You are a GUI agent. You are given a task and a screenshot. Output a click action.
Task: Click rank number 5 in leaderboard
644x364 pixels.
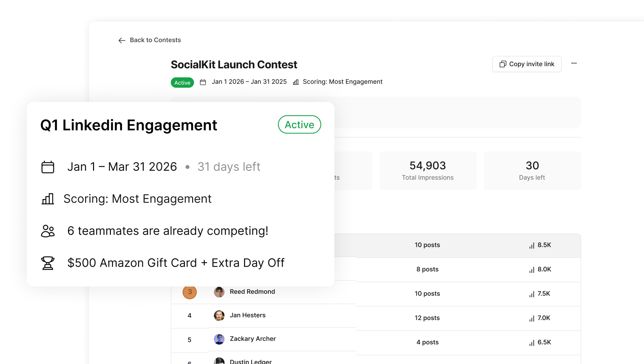pyautogui.click(x=190, y=340)
